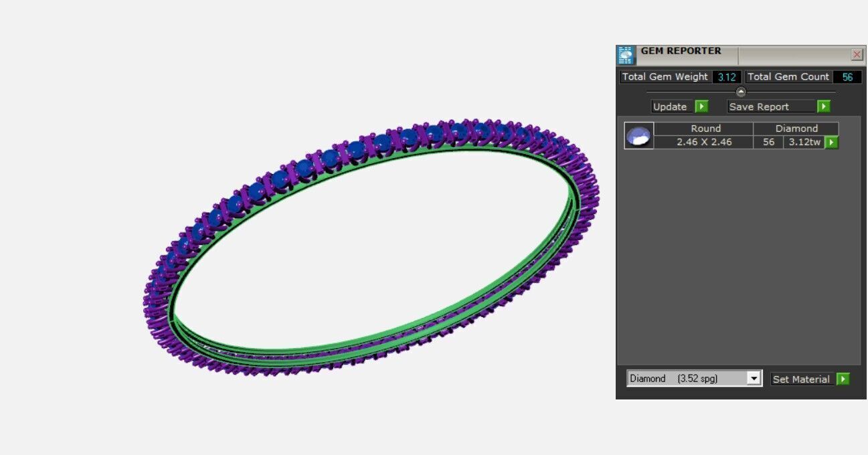
Task: Run Update with its green arrow
Action: click(x=701, y=106)
